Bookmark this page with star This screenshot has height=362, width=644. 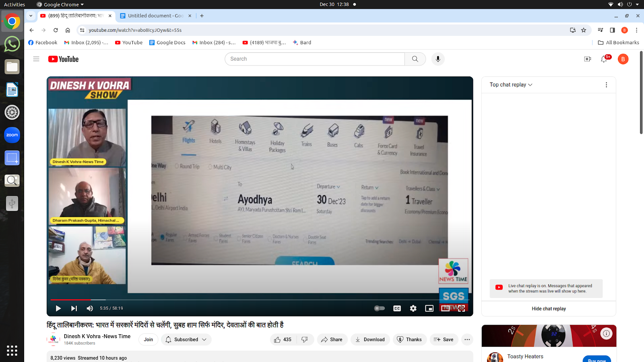pos(584,30)
